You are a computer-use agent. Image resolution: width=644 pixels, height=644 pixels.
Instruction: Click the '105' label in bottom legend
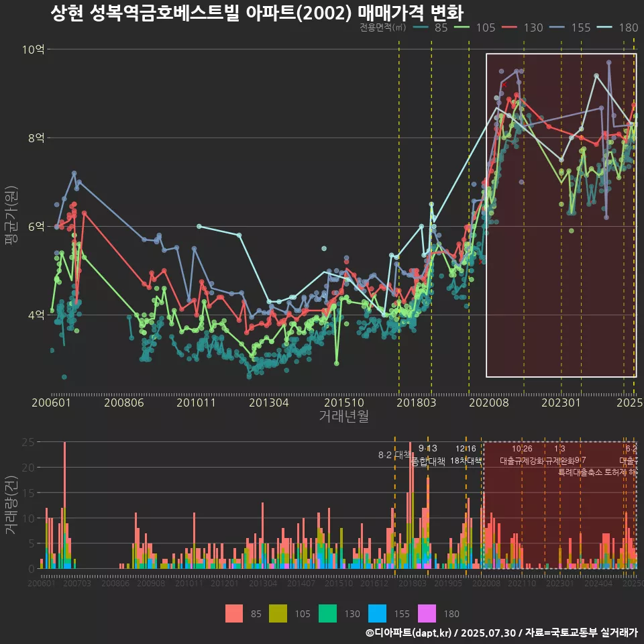[303, 614]
